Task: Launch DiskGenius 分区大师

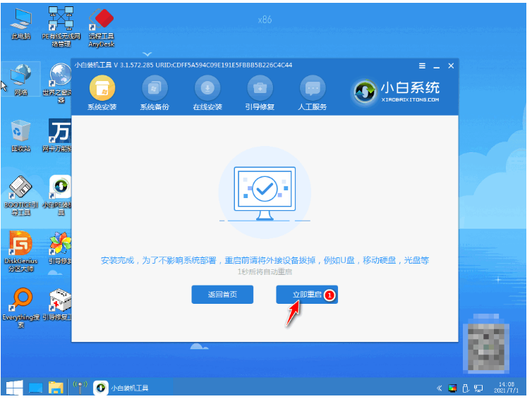Action: pos(20,247)
